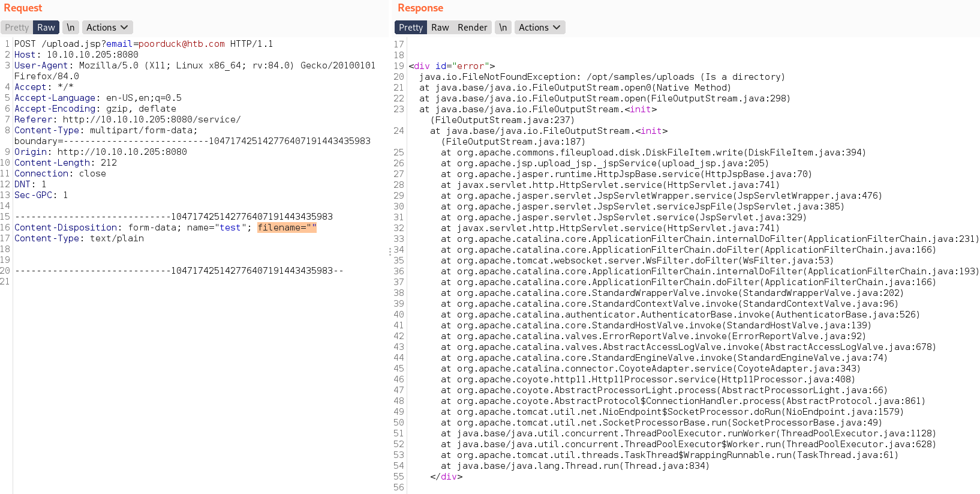Toggle the \n display in Response pane
This screenshot has width=980, height=494.
click(503, 28)
